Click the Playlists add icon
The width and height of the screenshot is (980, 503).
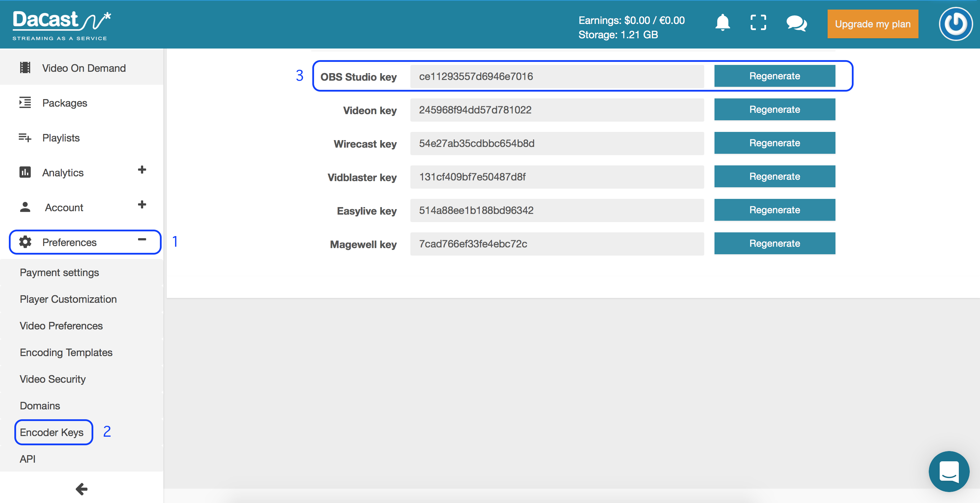click(25, 137)
